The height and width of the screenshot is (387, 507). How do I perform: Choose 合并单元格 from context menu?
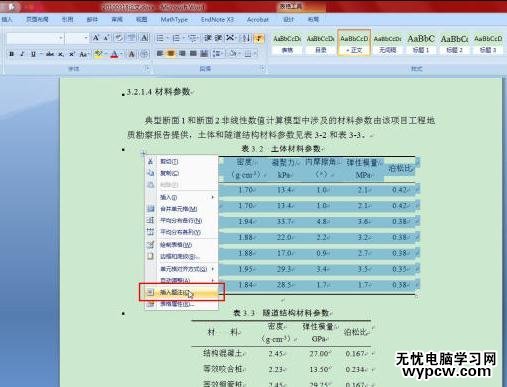coord(182,209)
